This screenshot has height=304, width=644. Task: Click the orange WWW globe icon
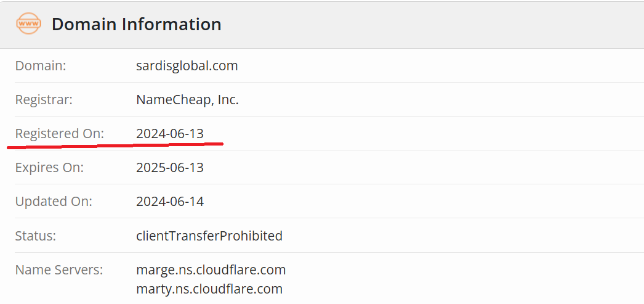click(28, 24)
